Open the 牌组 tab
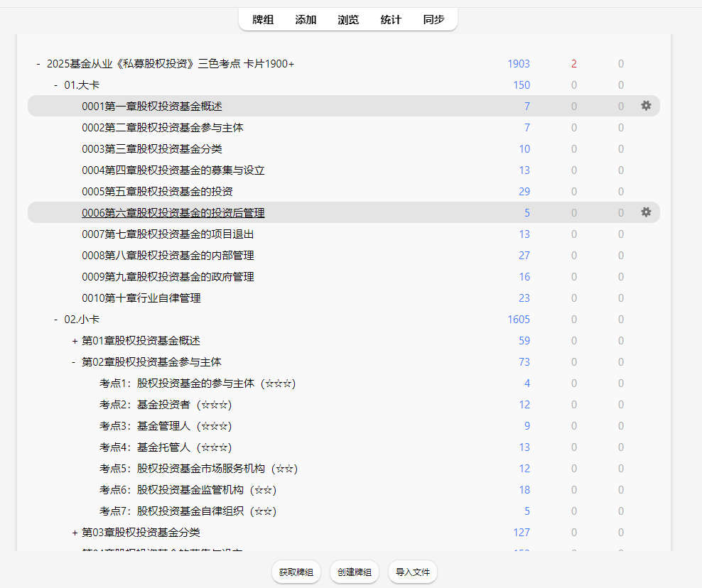702x588 pixels. click(x=263, y=20)
